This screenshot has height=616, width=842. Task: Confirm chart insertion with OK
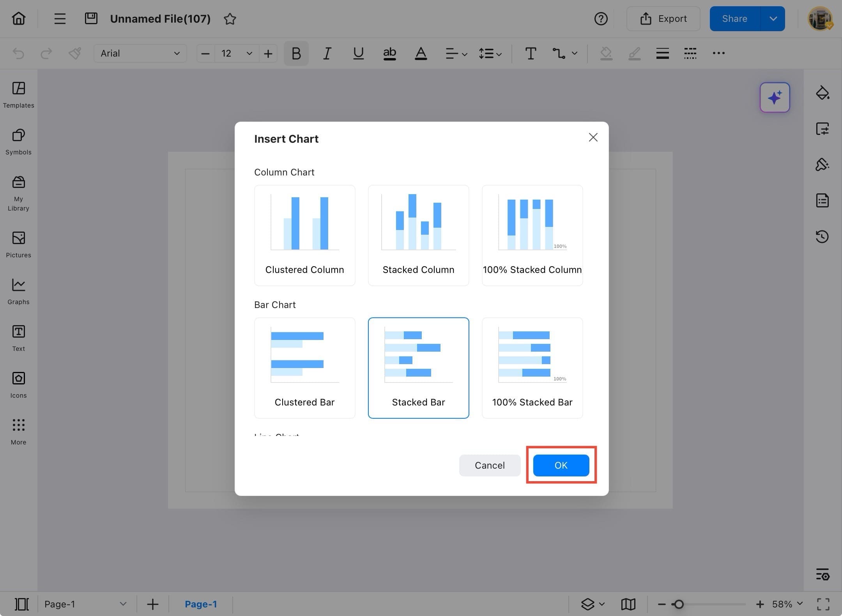pyautogui.click(x=561, y=465)
